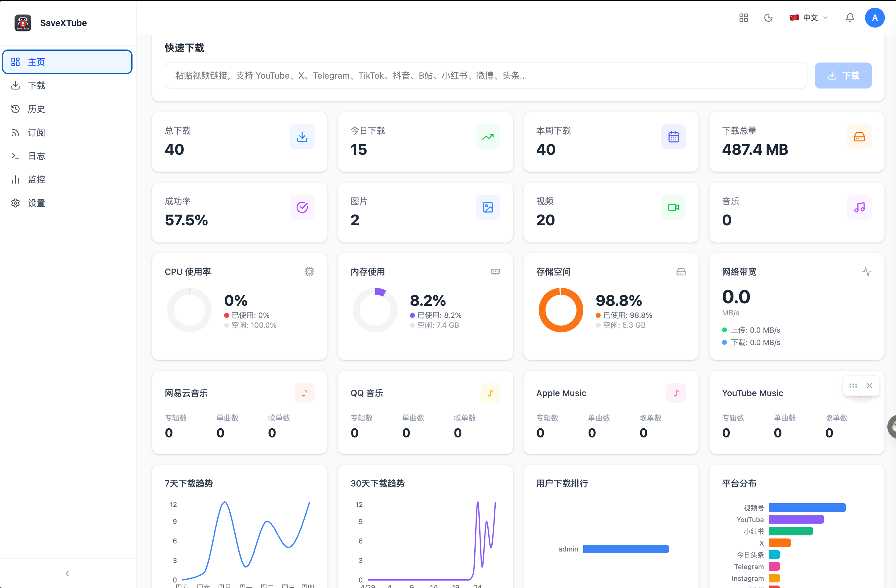Viewport: 896px width, 588px height.
Task: Click the 空闲: 7.4 GB memory legend
Action: click(x=434, y=325)
